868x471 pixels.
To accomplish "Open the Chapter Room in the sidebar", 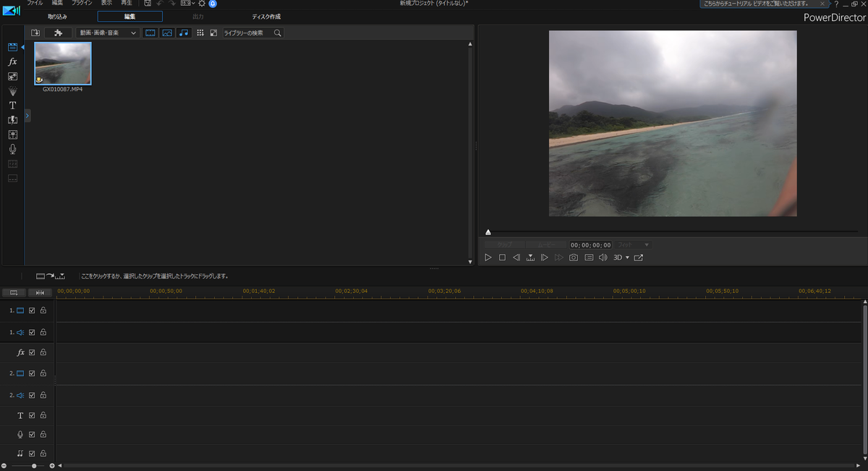I will click(12, 164).
